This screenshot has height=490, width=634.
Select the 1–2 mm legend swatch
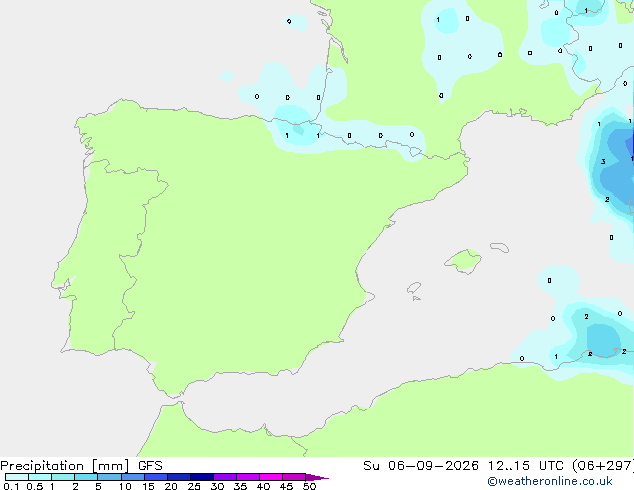63,477
